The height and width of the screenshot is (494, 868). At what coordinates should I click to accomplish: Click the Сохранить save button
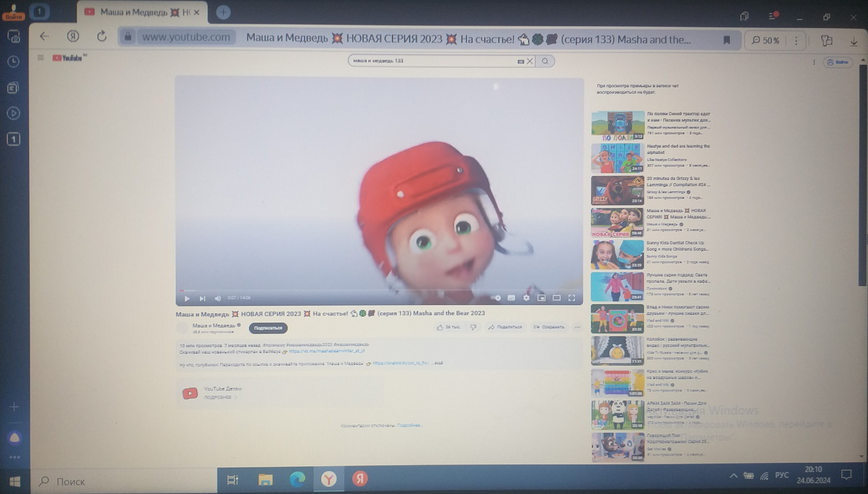549,327
